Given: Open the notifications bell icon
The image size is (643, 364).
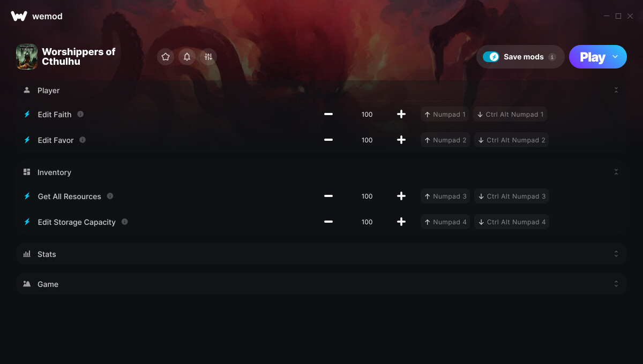Looking at the screenshot, I should pos(187,57).
